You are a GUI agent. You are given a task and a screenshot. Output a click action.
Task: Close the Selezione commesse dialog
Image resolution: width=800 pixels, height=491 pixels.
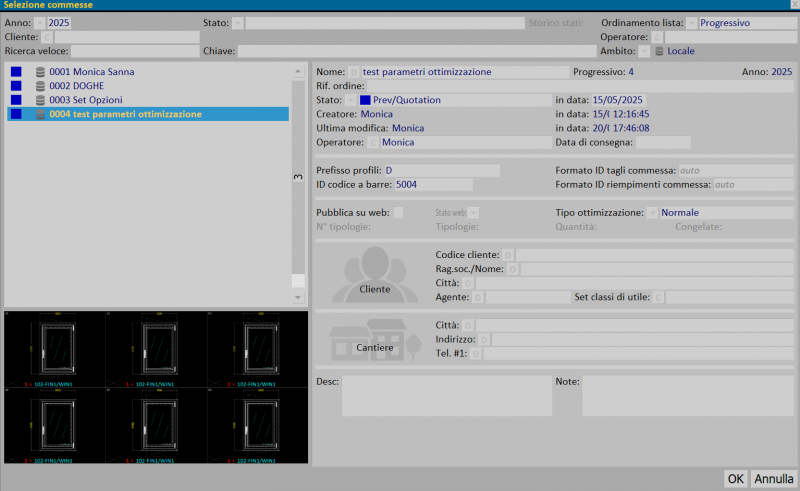click(x=794, y=5)
